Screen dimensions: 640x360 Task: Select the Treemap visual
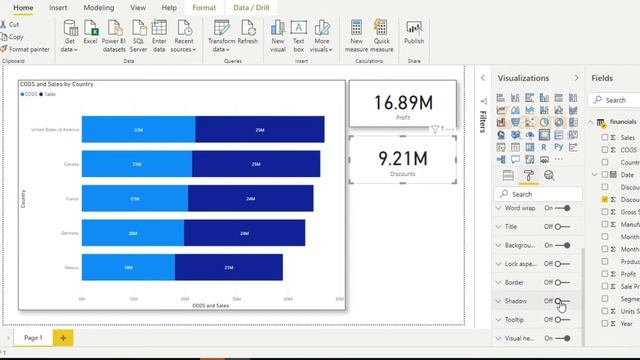[x=573, y=122]
